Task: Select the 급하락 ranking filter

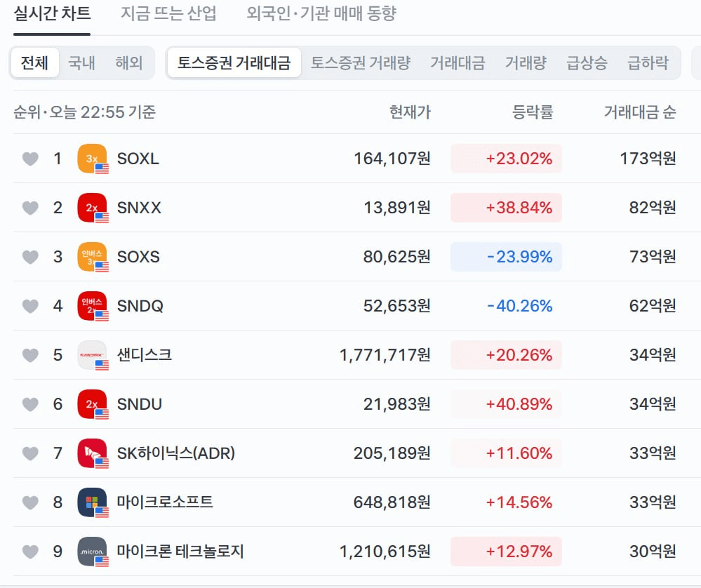Action: pyautogui.click(x=648, y=62)
